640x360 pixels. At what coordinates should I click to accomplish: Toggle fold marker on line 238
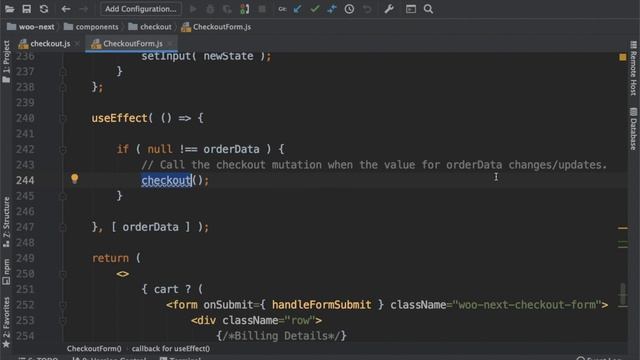pos(62,87)
